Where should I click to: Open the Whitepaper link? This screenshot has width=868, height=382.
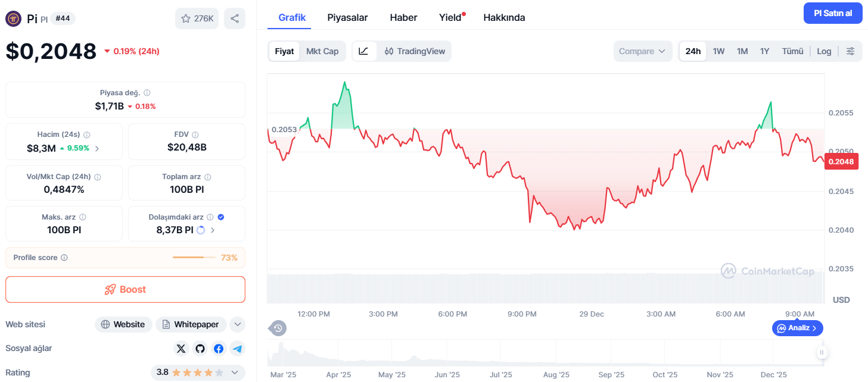191,324
